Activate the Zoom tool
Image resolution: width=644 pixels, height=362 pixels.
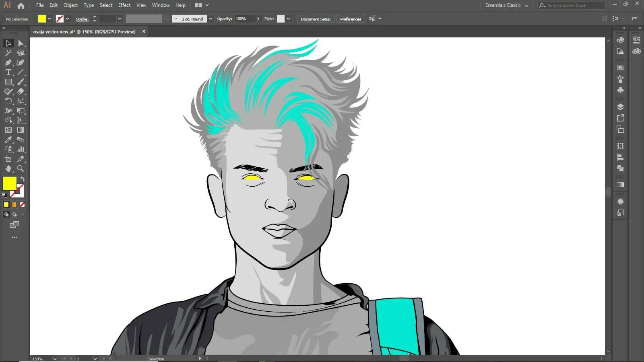21,169
